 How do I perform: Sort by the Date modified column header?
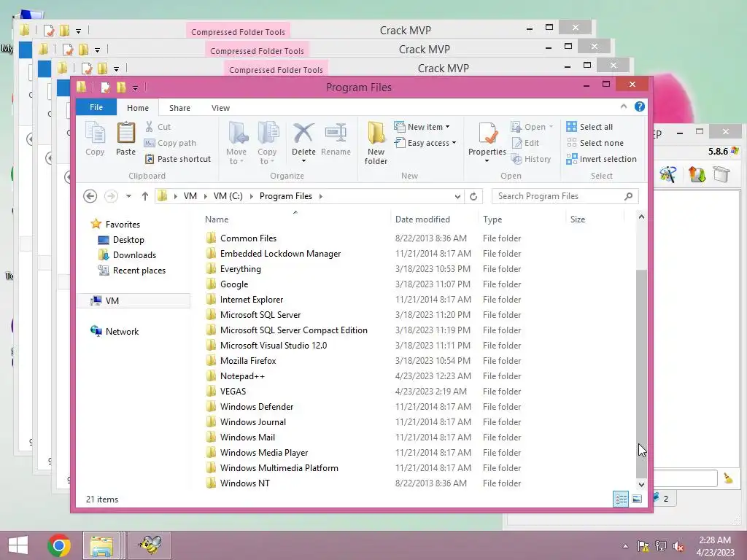434,219
